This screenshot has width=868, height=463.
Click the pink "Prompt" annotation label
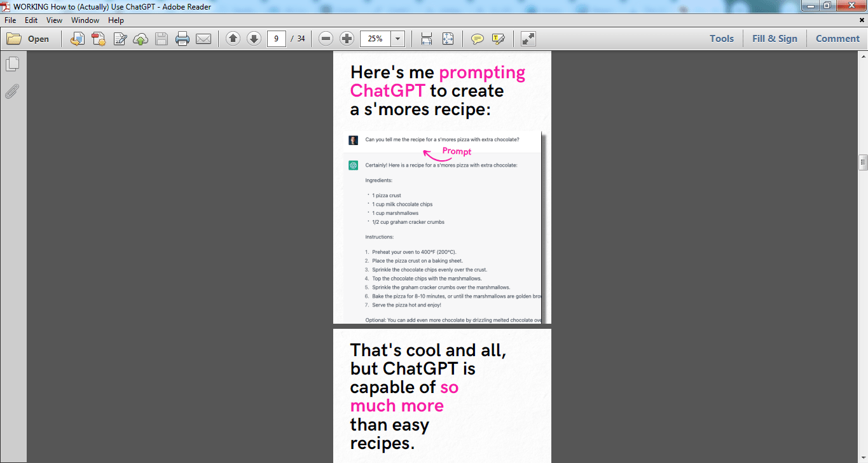point(457,151)
